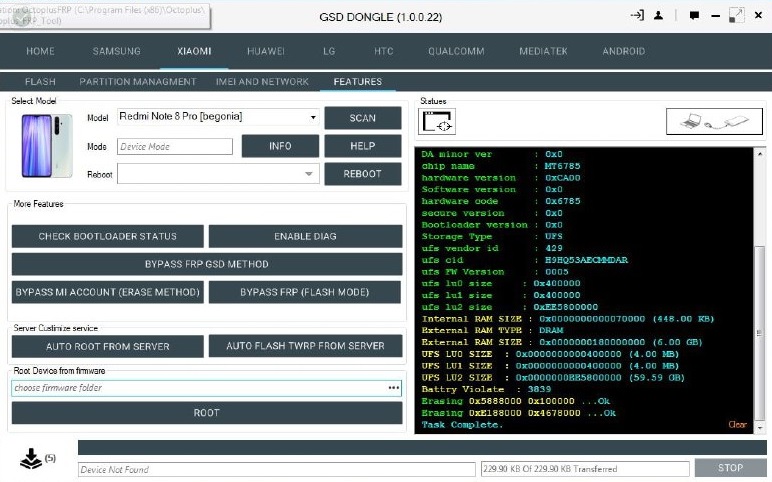Click the OctoplusFRP tooltip popup
Image resolution: width=772 pixels, height=482 pixels.
click(x=105, y=16)
